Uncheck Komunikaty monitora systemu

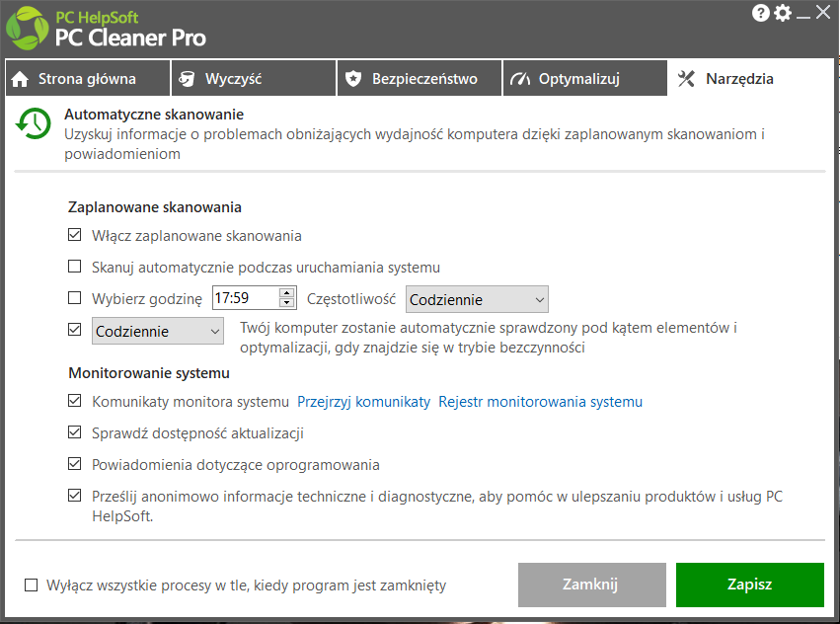pos(74,401)
